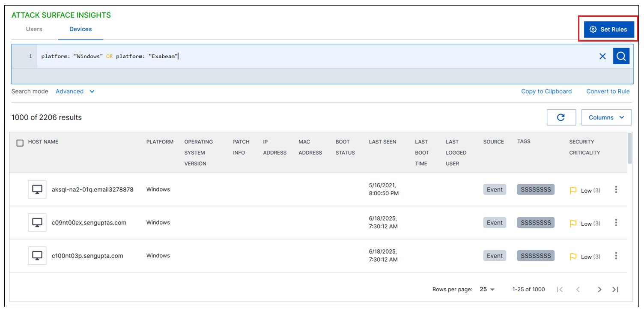Click the table's vertical scrollbar
The image size is (644, 311).
[629, 148]
